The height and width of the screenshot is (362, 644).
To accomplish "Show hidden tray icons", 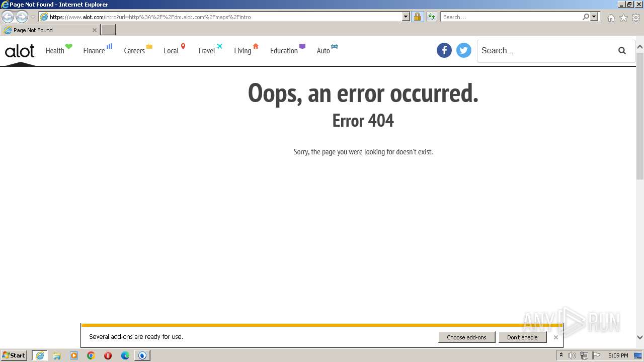I will click(561, 355).
